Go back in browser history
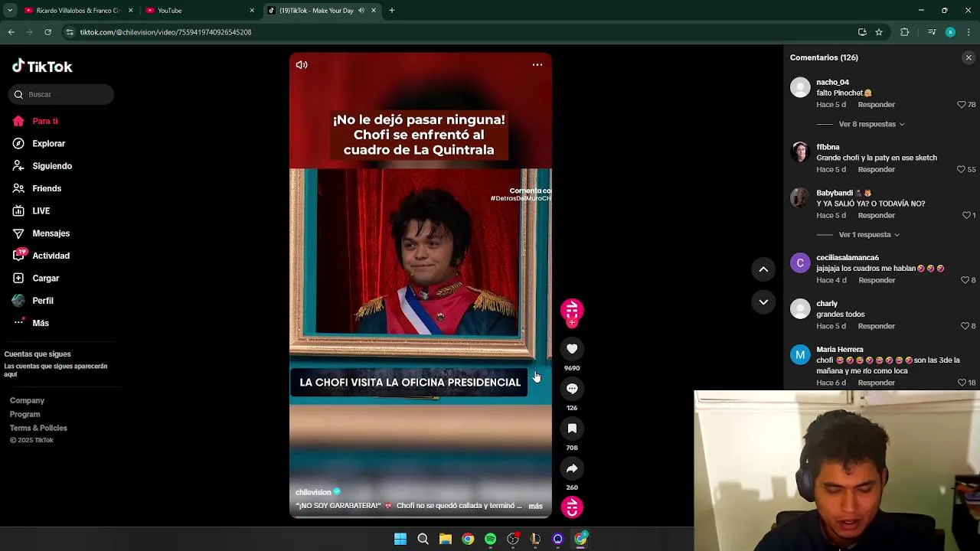This screenshot has width=980, height=551. tap(11, 32)
